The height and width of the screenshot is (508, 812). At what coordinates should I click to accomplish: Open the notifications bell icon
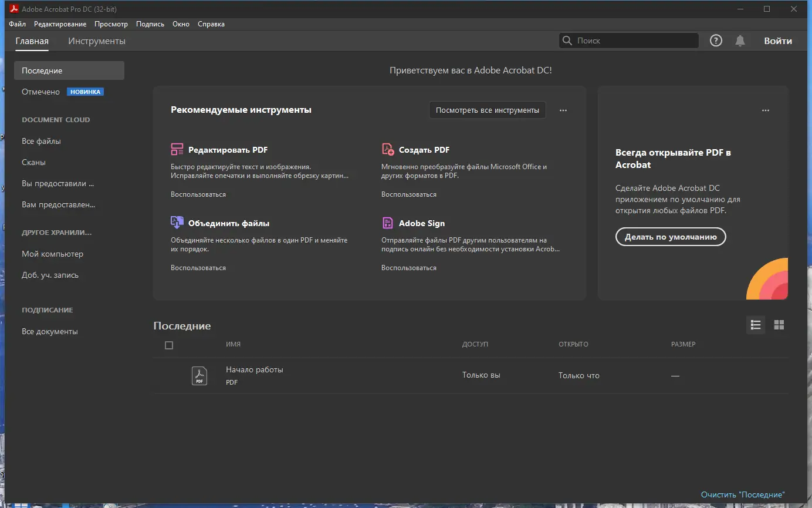tap(739, 40)
